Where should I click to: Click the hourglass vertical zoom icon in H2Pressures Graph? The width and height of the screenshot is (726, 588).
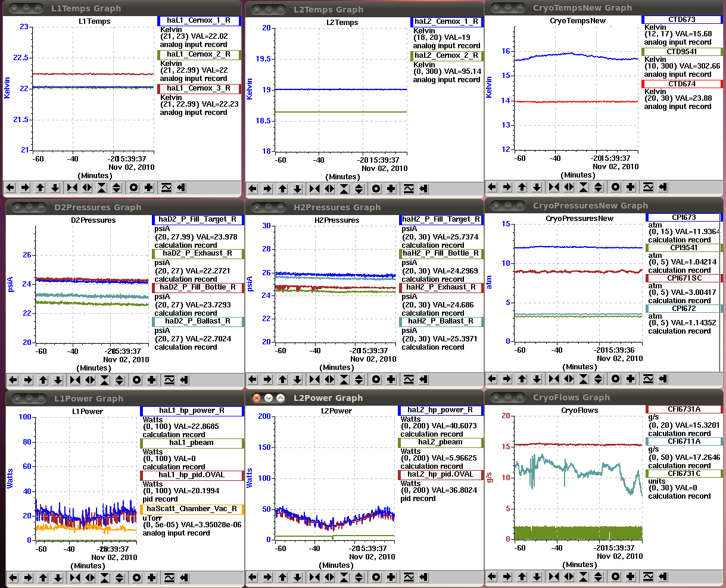coord(344,379)
